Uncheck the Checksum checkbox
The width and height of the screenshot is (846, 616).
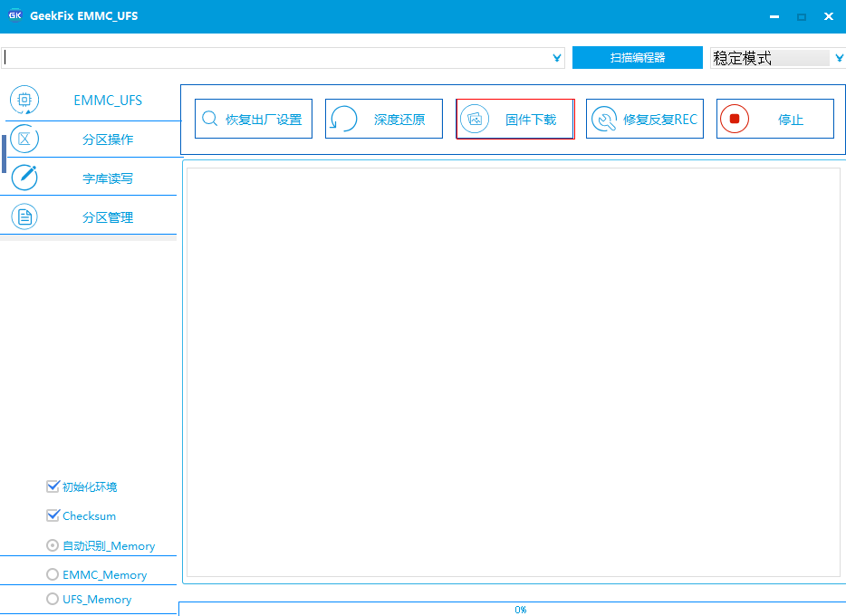tap(53, 515)
